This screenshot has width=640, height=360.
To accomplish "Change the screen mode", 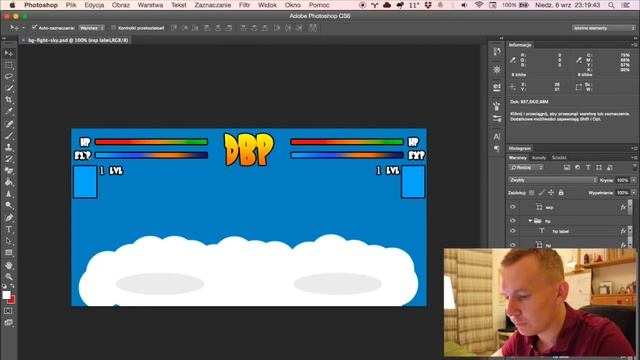I will click(8, 323).
